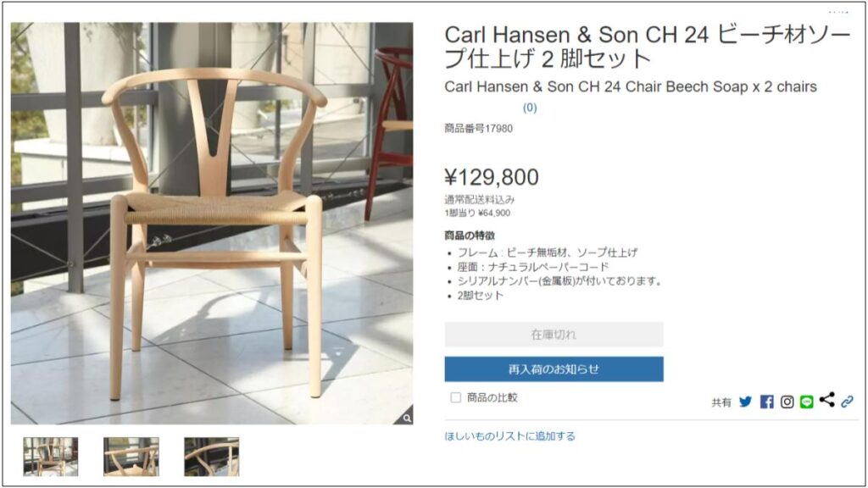Select the third thumbnail of chair armrest
868x488 pixels.
[x=211, y=457]
